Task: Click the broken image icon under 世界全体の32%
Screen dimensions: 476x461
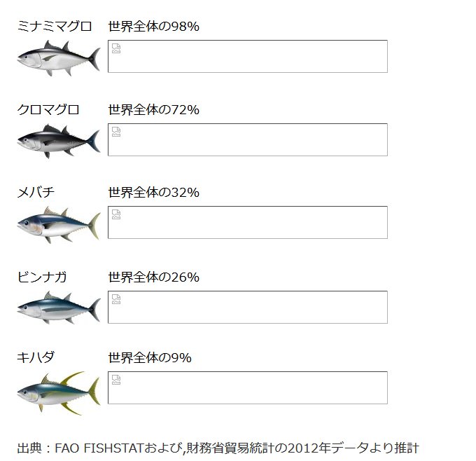Action: point(116,214)
